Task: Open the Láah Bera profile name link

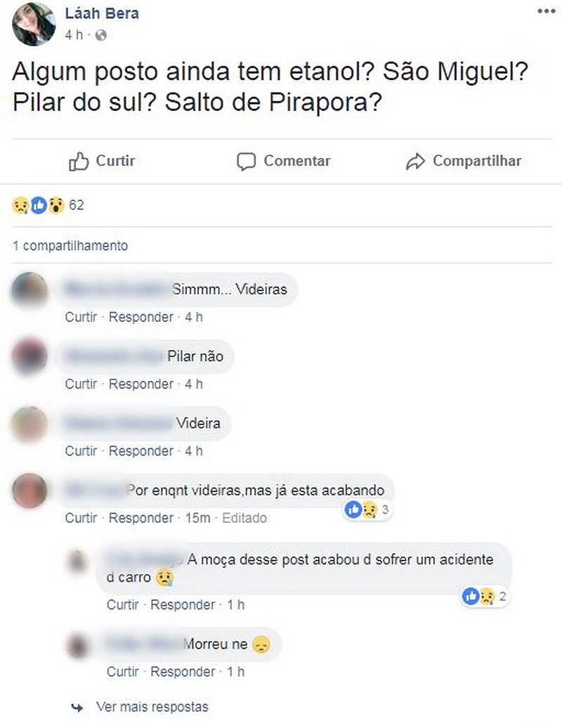Action: pos(102,13)
